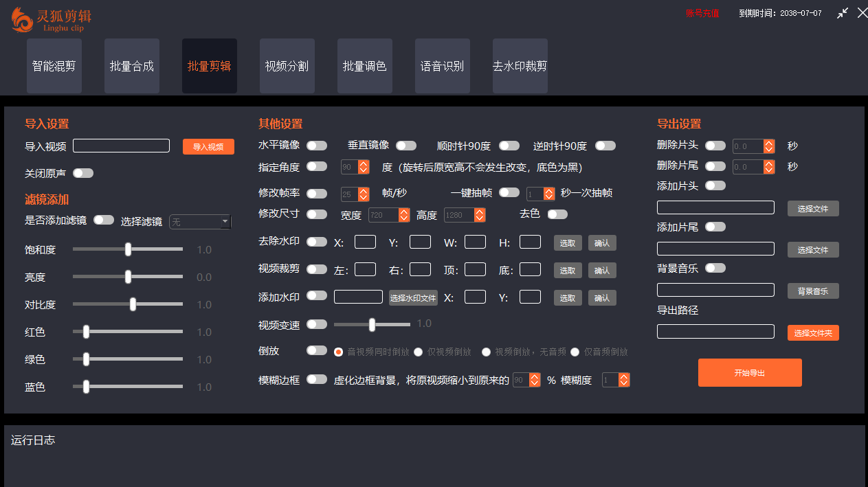Open the 去水印裁剪 tab
868x487 pixels.
[x=520, y=65]
